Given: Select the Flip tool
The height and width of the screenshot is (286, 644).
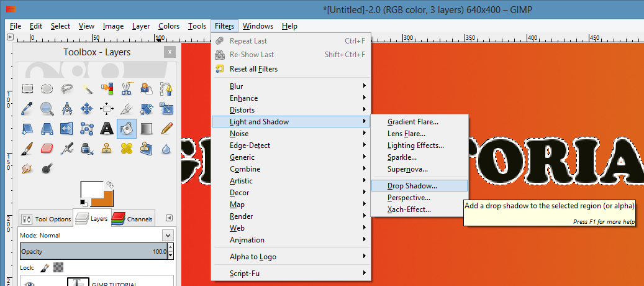Looking at the screenshot, I should [x=67, y=129].
